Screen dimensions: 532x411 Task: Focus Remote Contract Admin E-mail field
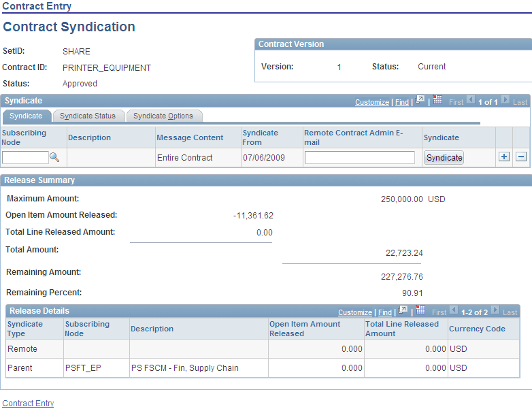coord(360,157)
